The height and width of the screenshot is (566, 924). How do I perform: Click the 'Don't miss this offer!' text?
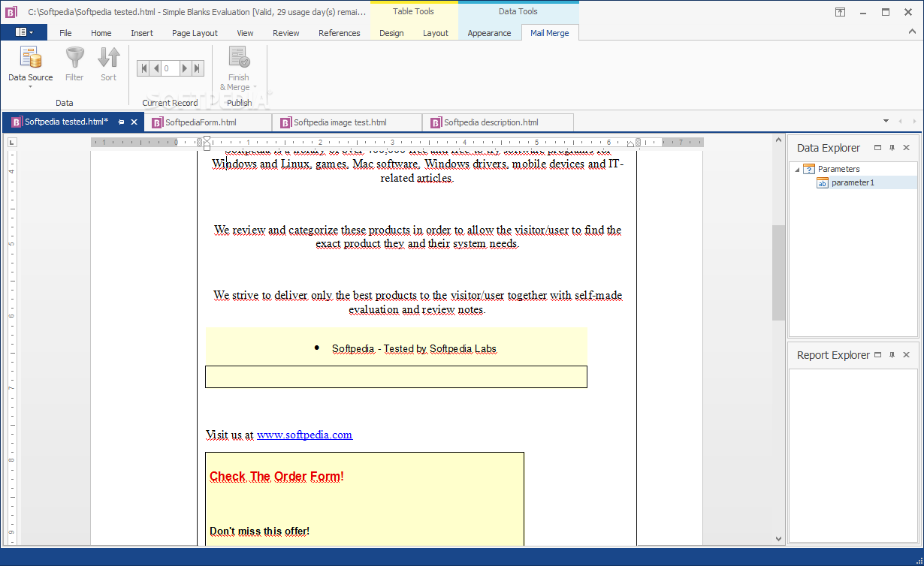tap(259, 531)
